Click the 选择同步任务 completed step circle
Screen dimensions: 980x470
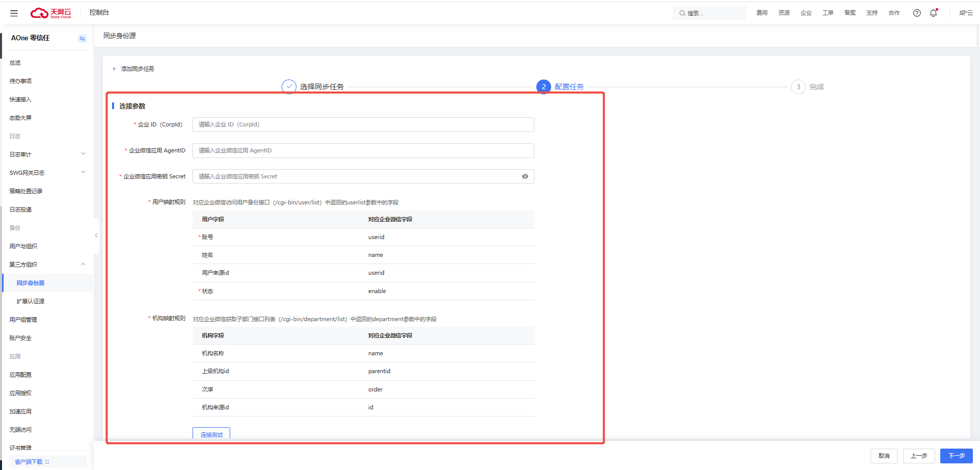(289, 87)
